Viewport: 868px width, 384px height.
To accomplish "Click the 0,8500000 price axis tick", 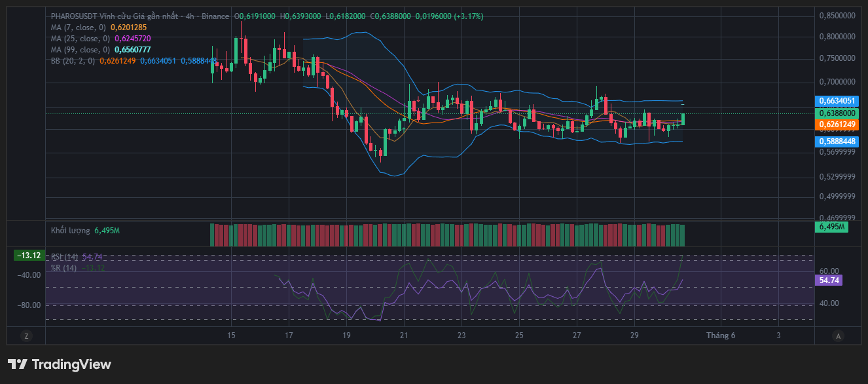I will tap(837, 16).
